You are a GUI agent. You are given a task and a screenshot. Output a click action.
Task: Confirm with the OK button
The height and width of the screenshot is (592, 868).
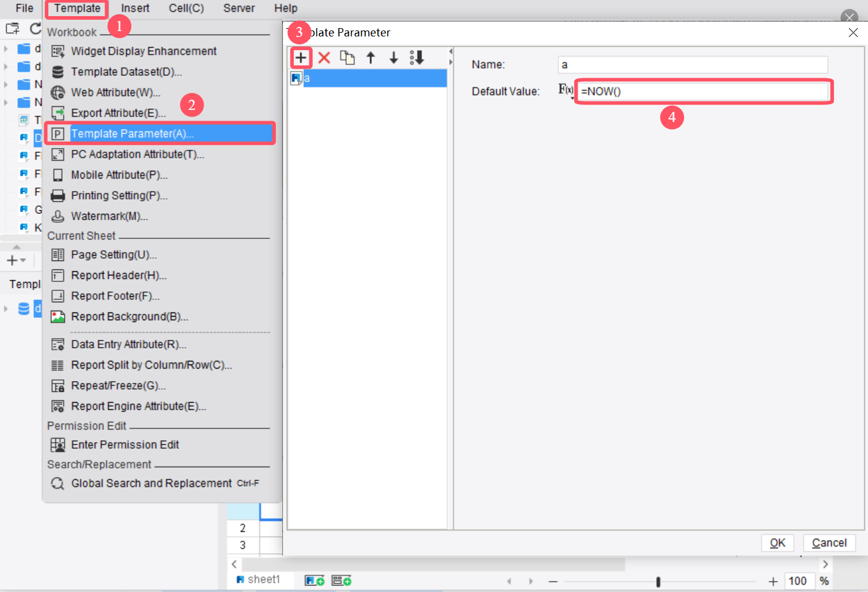click(777, 543)
